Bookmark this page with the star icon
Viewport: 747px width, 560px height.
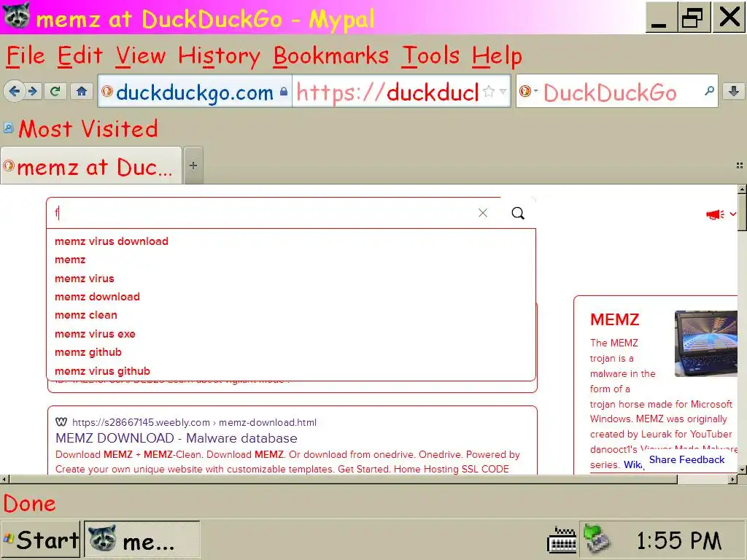coord(488,91)
